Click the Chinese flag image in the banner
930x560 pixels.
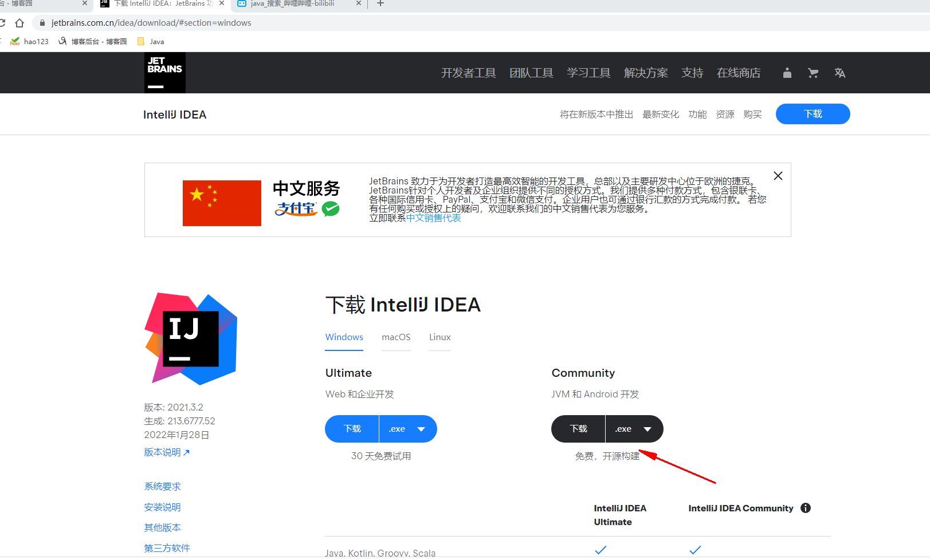pyautogui.click(x=222, y=203)
